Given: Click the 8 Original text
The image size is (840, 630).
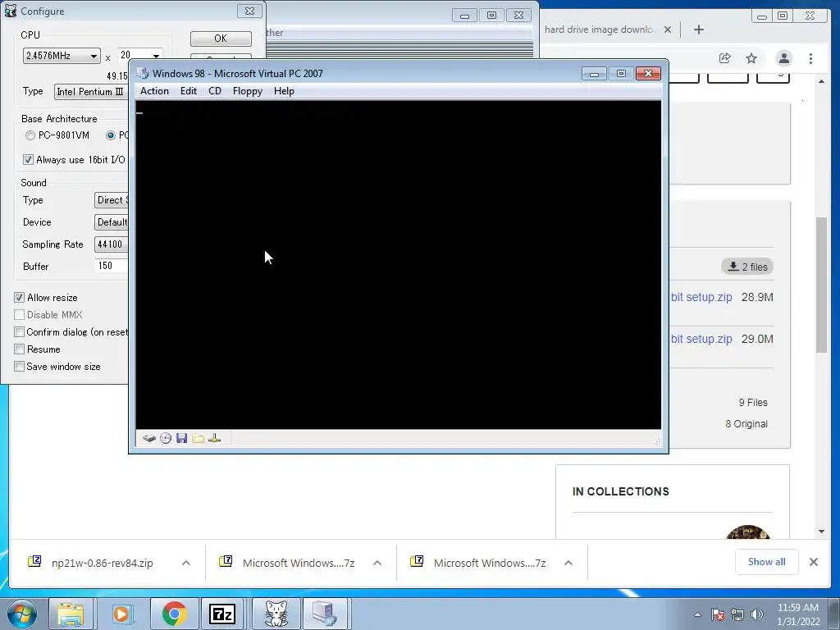Looking at the screenshot, I should click(x=746, y=424).
